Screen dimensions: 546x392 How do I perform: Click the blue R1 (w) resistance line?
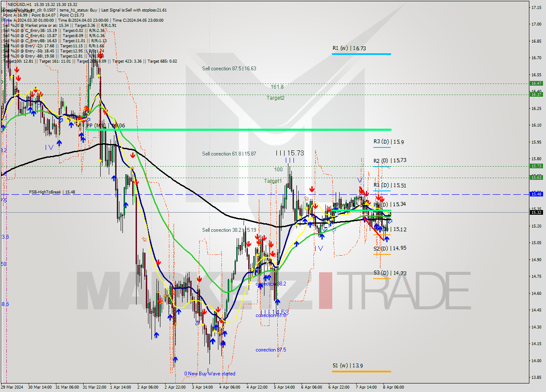pos(361,54)
